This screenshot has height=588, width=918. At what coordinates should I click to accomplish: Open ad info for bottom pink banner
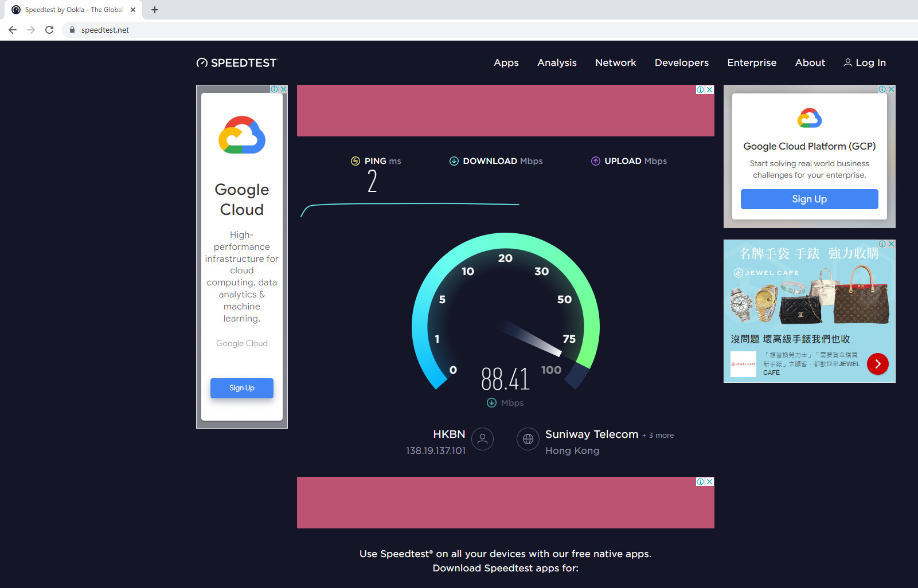(x=701, y=482)
